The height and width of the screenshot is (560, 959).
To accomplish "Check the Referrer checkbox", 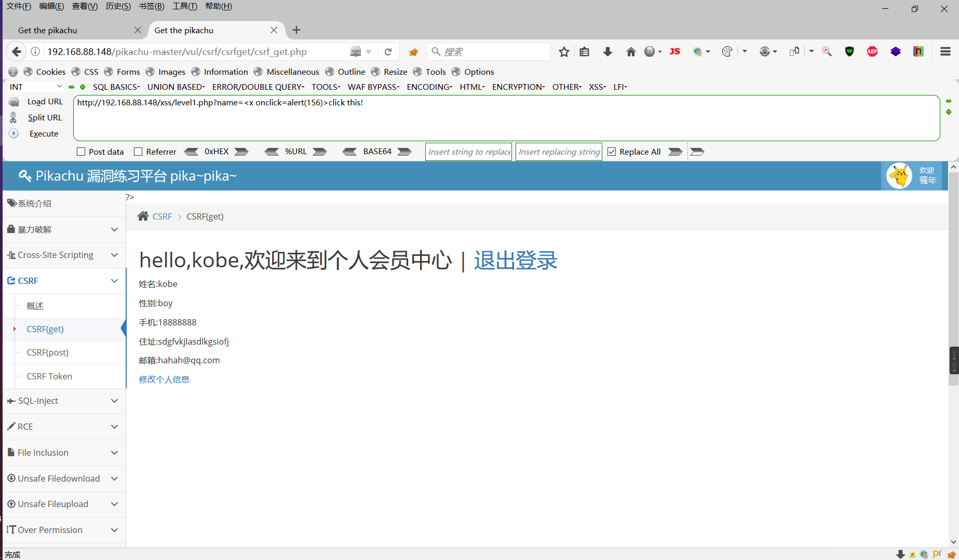I will tap(138, 151).
